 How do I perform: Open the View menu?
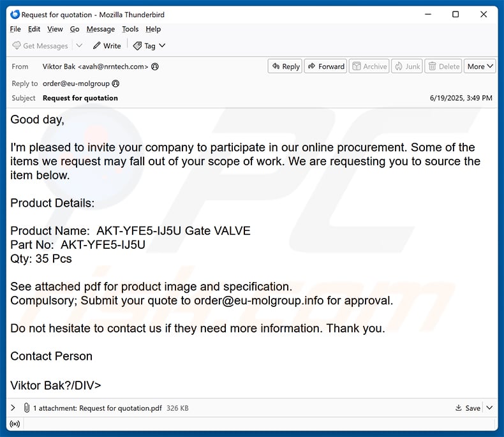[55, 29]
